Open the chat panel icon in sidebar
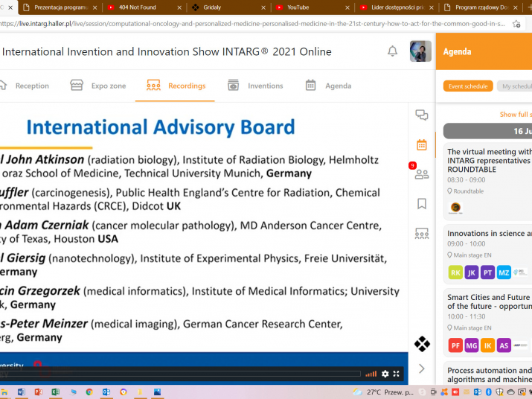532x399 pixels. coord(422,115)
